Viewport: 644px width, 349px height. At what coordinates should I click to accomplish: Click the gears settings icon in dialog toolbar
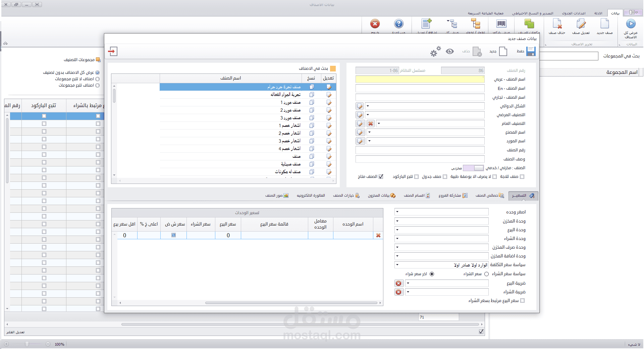click(x=435, y=51)
